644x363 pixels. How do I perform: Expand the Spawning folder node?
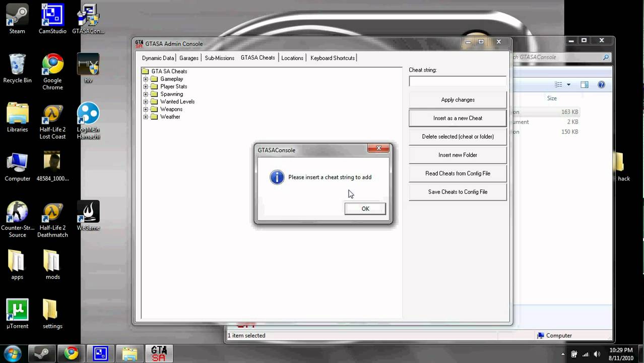tap(146, 94)
